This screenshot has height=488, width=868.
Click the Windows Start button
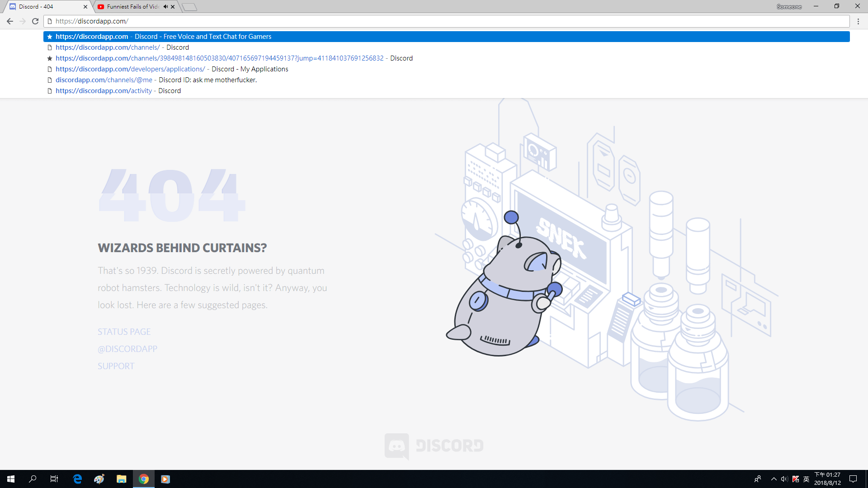(x=10, y=479)
